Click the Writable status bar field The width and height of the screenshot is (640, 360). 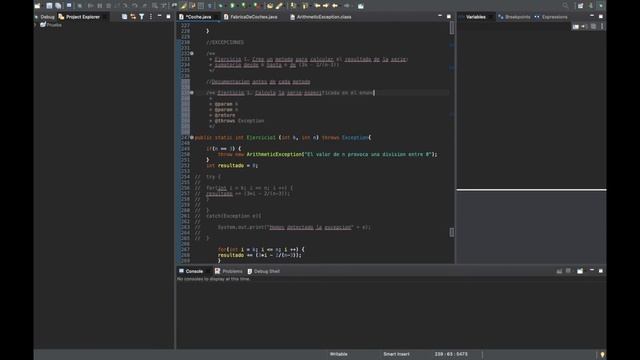338,354
